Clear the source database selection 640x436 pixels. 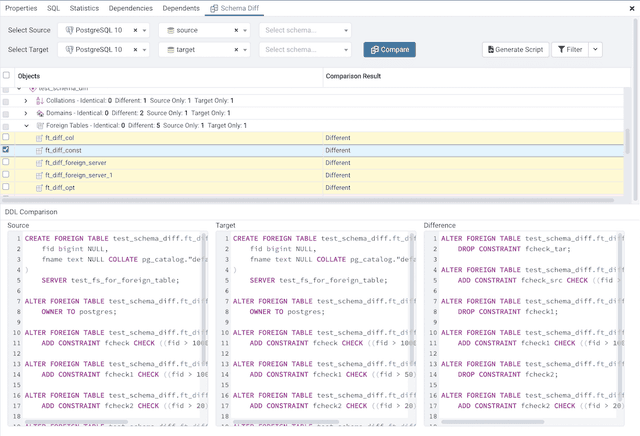click(x=236, y=30)
